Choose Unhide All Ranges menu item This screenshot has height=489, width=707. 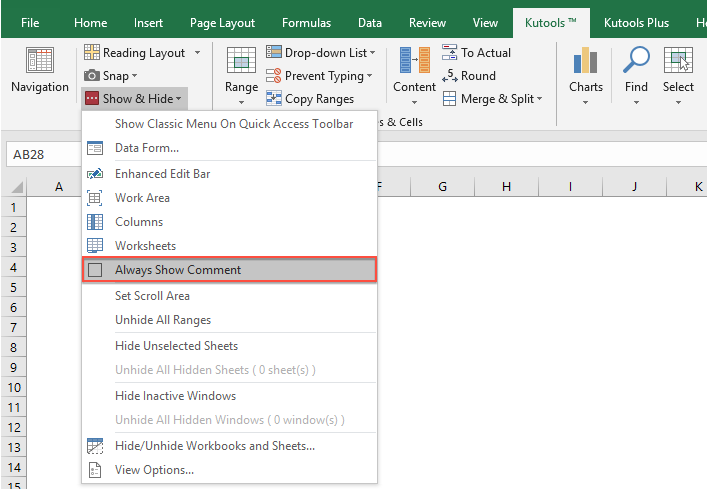click(x=230, y=320)
